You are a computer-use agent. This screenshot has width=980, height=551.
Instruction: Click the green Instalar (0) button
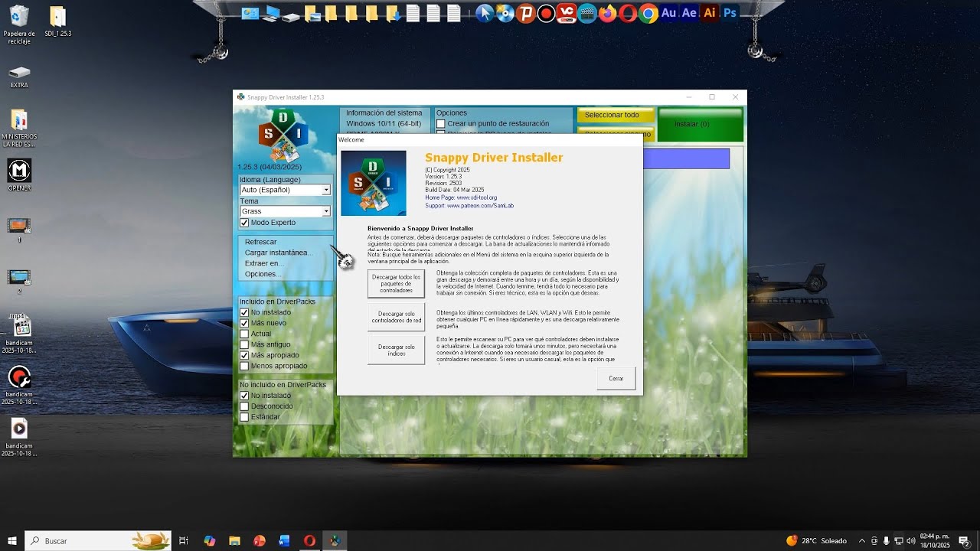pos(701,124)
